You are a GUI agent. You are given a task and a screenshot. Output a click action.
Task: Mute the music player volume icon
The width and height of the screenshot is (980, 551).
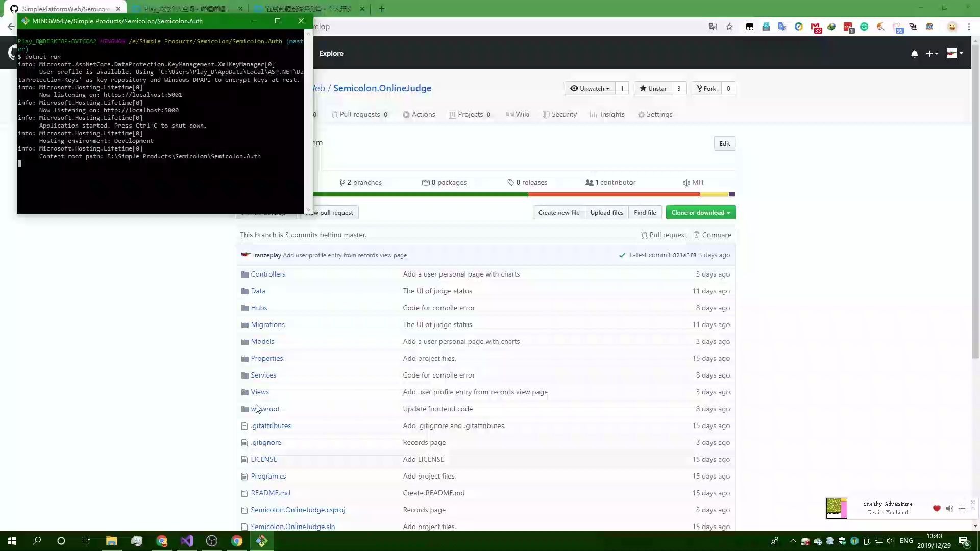pyautogui.click(x=949, y=508)
